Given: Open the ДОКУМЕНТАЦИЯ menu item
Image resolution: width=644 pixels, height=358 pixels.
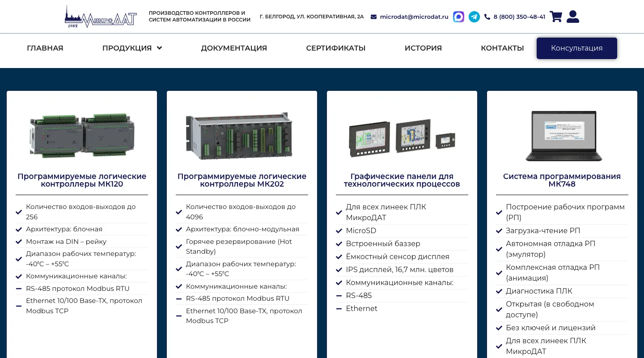Looking at the screenshot, I should point(234,48).
